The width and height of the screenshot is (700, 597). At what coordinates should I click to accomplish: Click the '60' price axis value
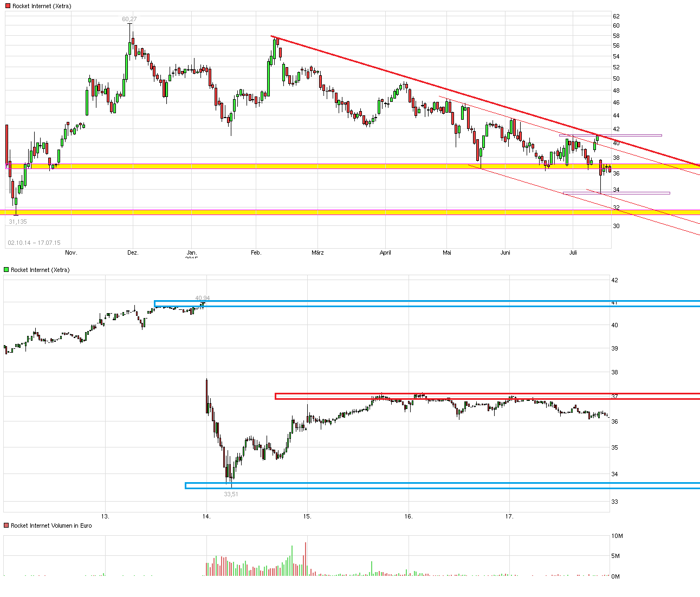(616, 25)
